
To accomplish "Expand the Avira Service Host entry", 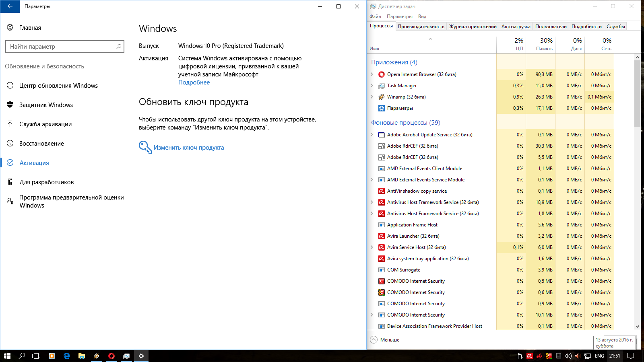I will [372, 247].
